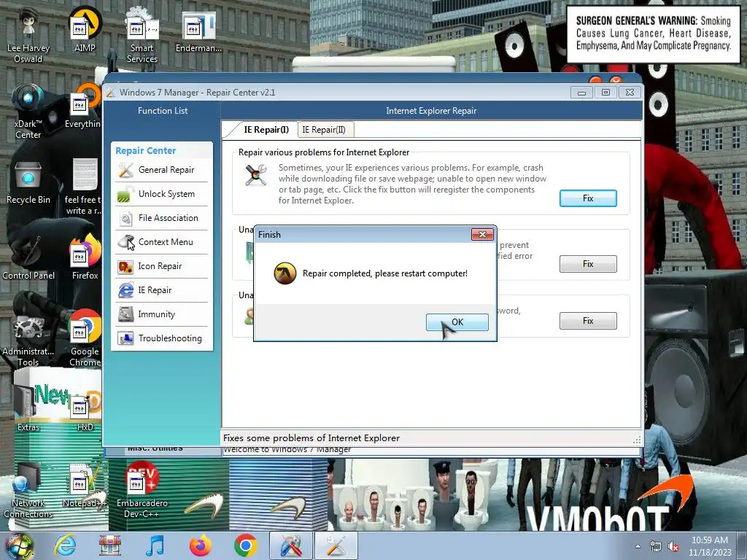Click the Icon Repair picture icon
This screenshot has height=560, width=747.
coord(125,266)
